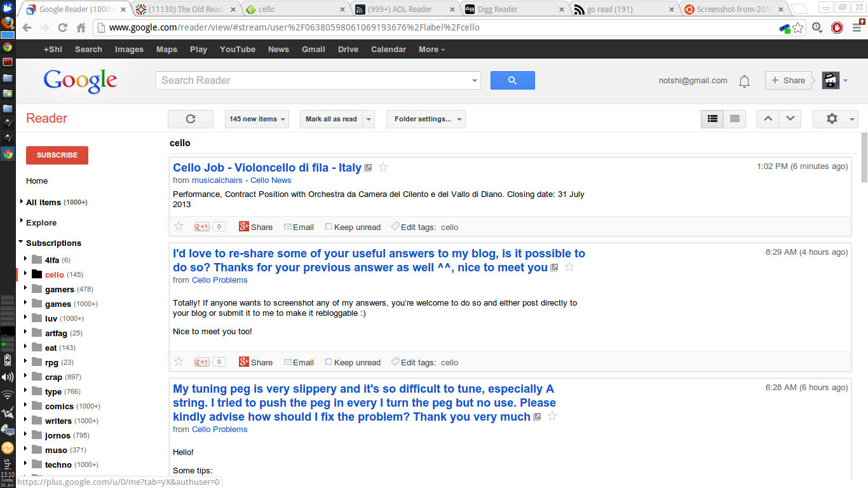Reload the page in Chrome toolbar
Image resolution: width=868 pixels, height=488 pixels.
(x=62, y=27)
